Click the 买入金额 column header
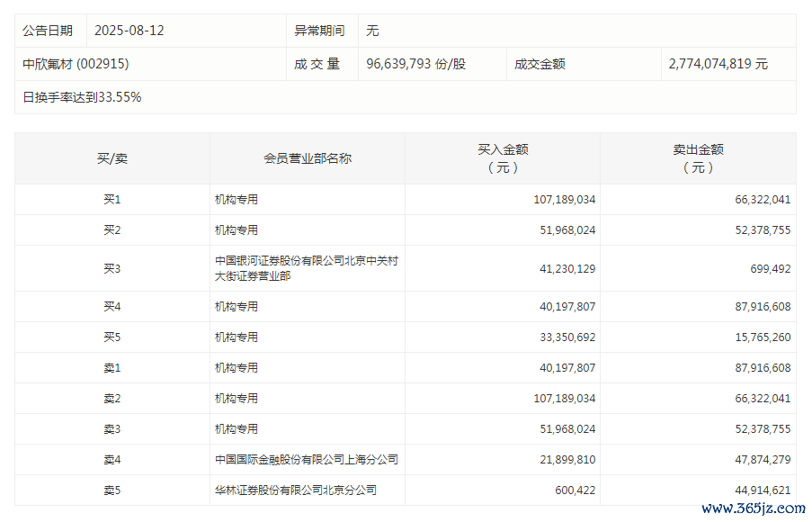 (503, 158)
